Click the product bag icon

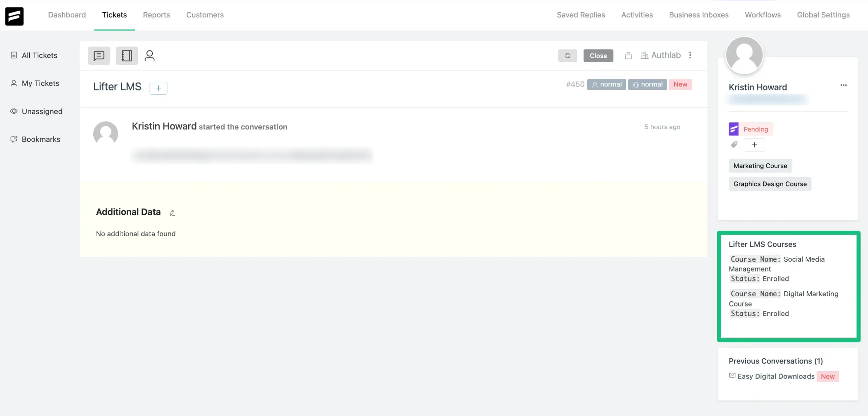(628, 56)
